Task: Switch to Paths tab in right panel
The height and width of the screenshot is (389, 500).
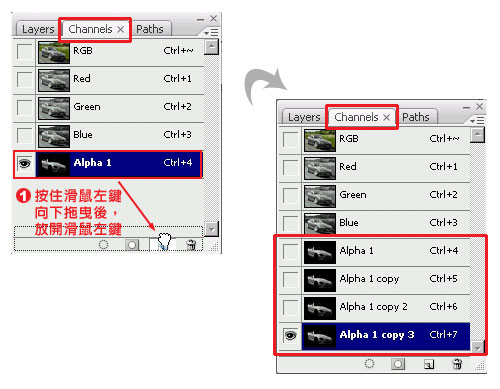Action: 416,117
